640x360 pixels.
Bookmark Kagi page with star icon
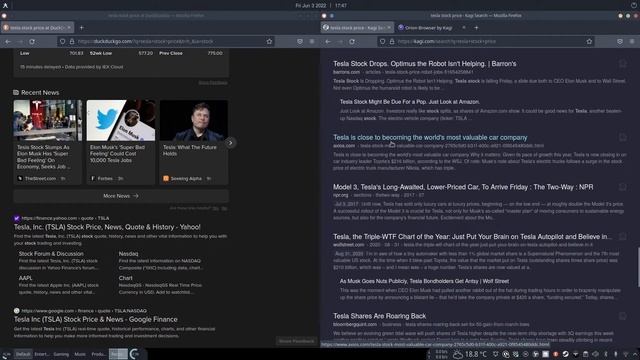589,42
